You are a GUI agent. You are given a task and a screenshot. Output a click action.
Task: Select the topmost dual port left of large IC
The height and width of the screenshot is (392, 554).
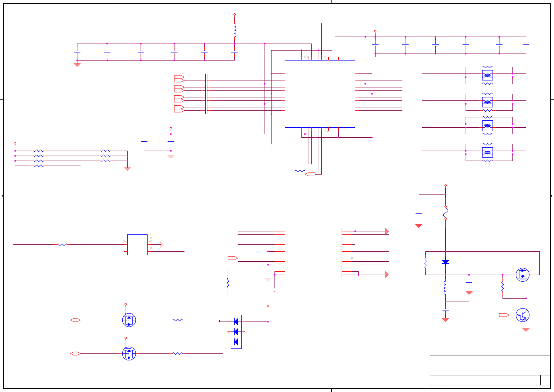[x=179, y=78]
